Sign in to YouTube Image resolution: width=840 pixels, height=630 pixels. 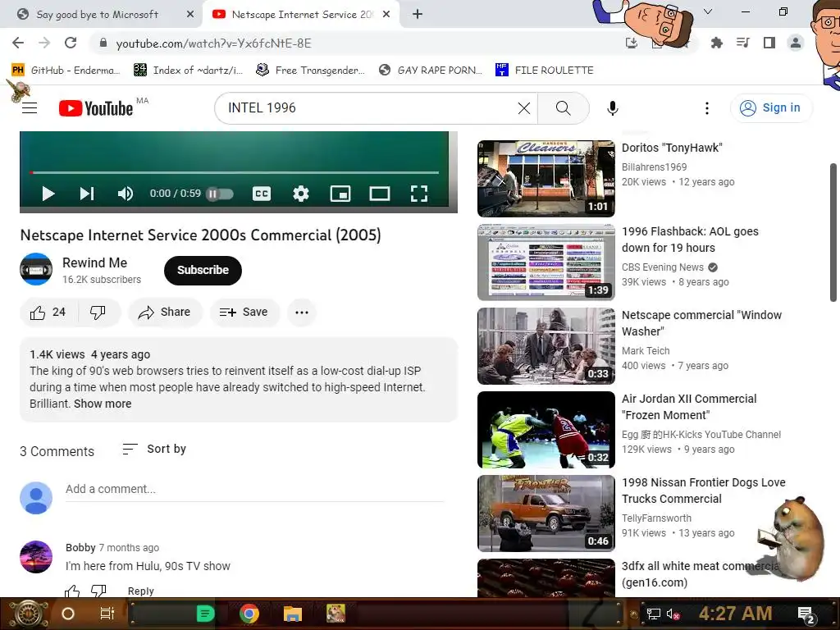point(770,107)
